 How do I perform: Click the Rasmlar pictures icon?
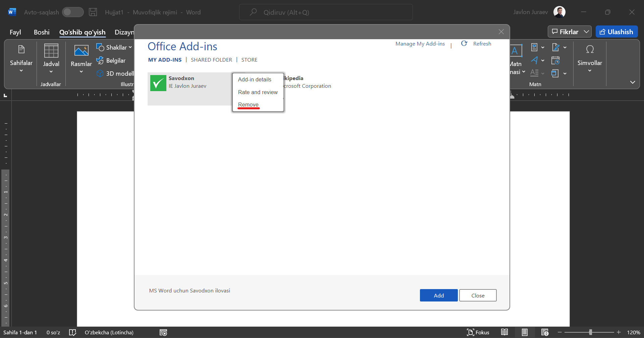point(81,51)
